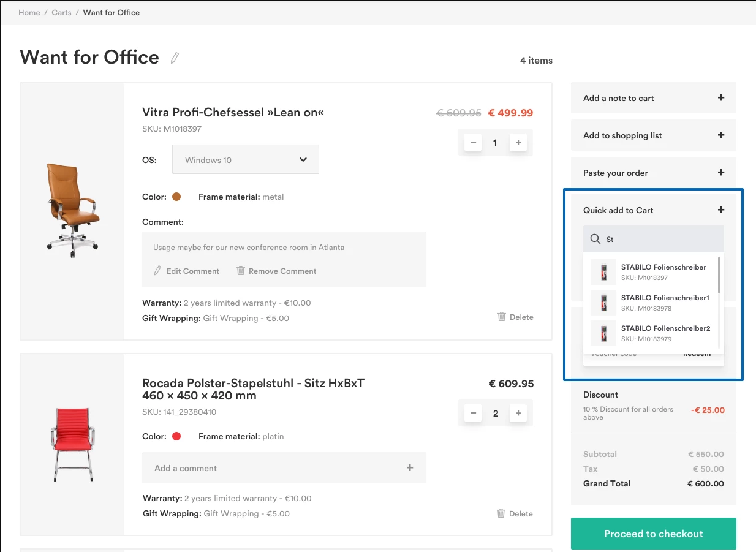Click the sale price € 499.99

pyautogui.click(x=510, y=113)
